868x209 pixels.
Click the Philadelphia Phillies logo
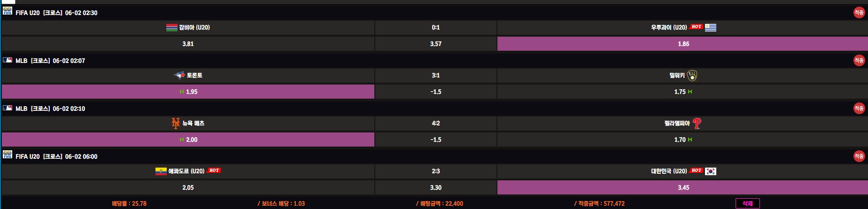697,124
